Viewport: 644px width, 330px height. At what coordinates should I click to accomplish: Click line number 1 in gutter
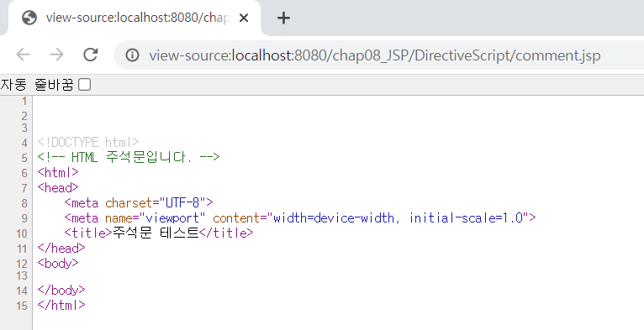[x=24, y=101]
